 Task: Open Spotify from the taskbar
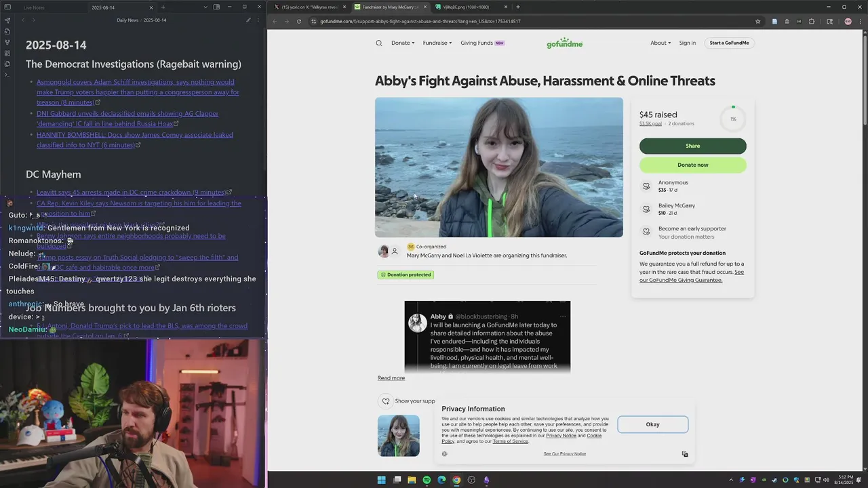click(x=427, y=480)
